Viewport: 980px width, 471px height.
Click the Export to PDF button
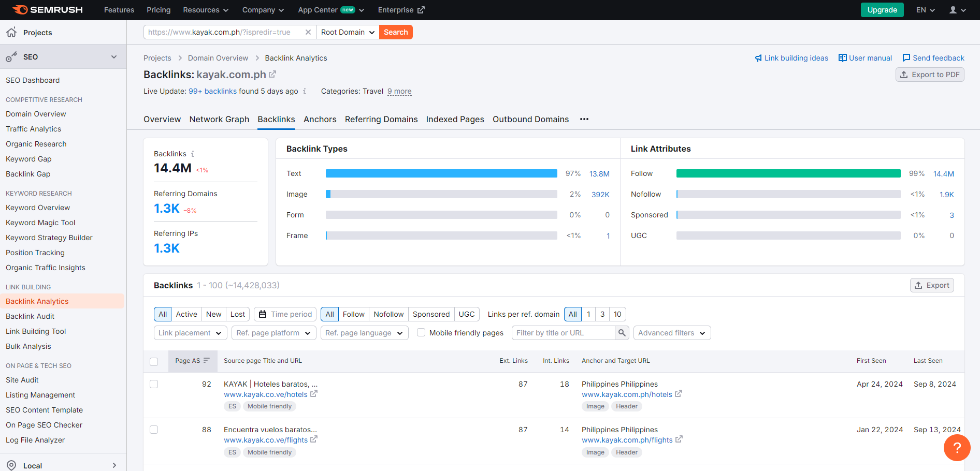click(x=930, y=75)
